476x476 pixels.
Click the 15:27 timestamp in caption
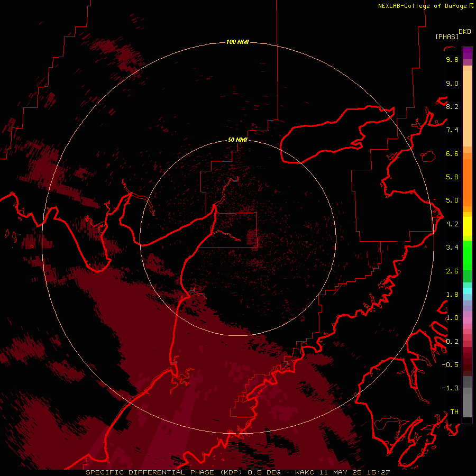click(x=379, y=472)
